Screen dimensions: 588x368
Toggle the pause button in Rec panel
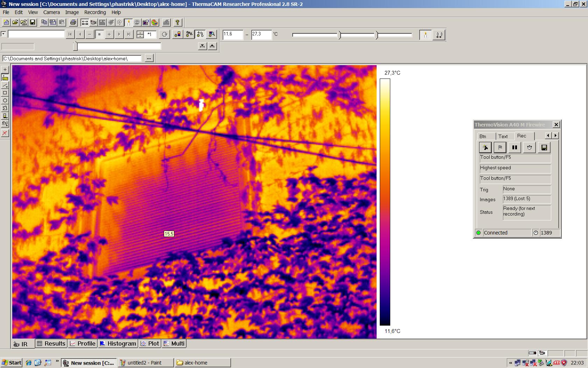pyautogui.click(x=514, y=148)
